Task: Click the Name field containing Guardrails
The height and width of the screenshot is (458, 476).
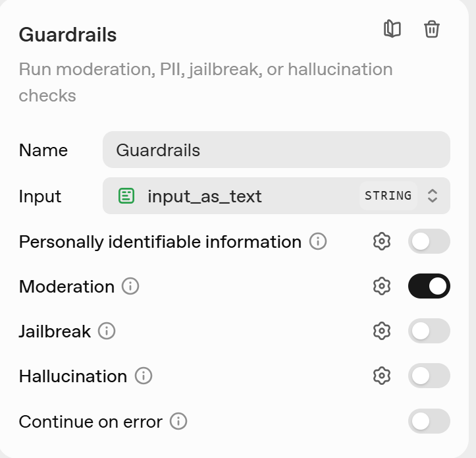Action: (277, 150)
